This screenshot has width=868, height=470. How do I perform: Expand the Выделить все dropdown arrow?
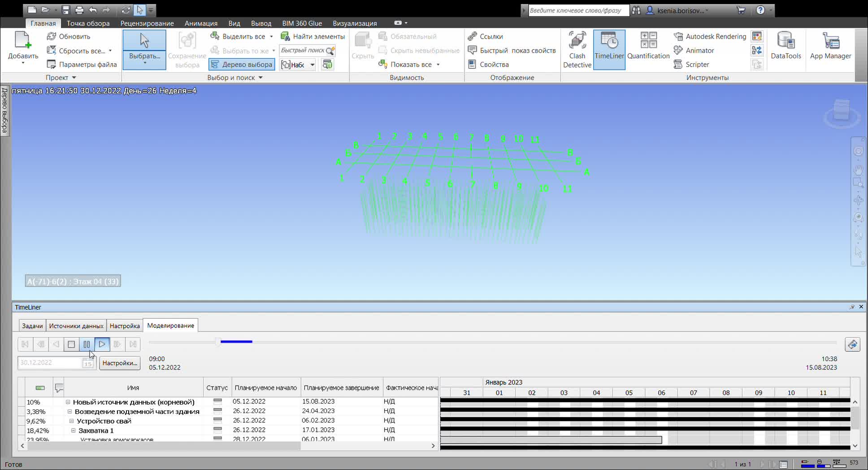pos(271,37)
